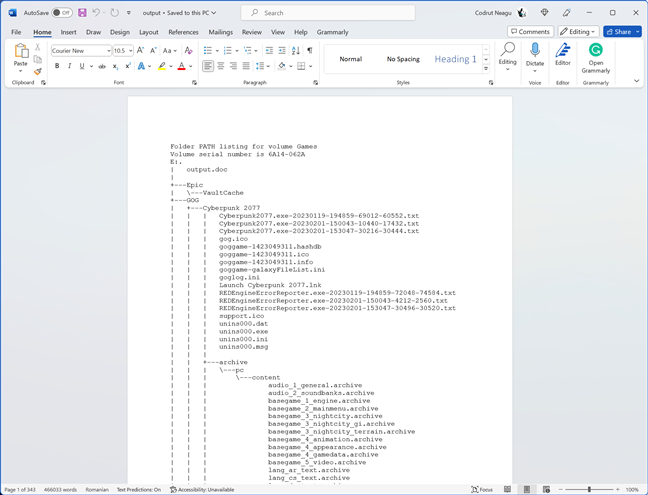Open the Grammarly tab

point(333,32)
